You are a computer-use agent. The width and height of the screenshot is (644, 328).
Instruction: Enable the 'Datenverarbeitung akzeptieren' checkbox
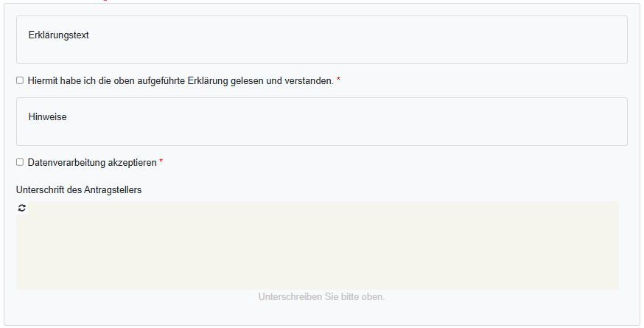20,162
